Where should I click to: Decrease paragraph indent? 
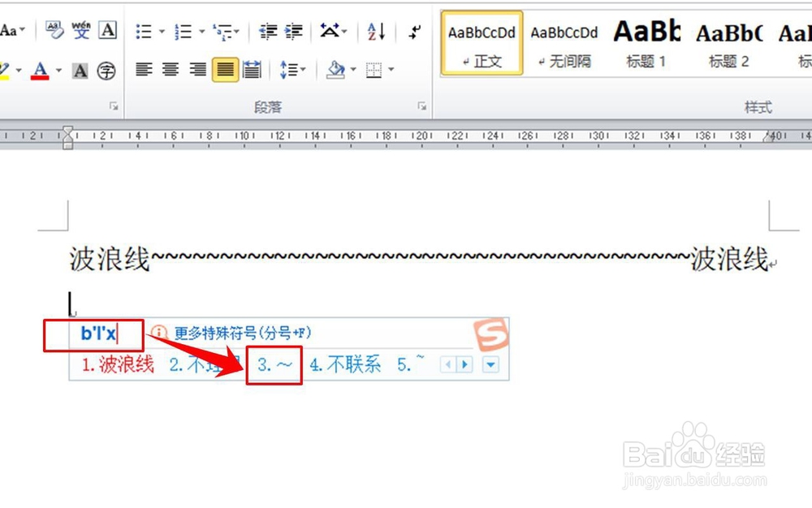(x=268, y=32)
